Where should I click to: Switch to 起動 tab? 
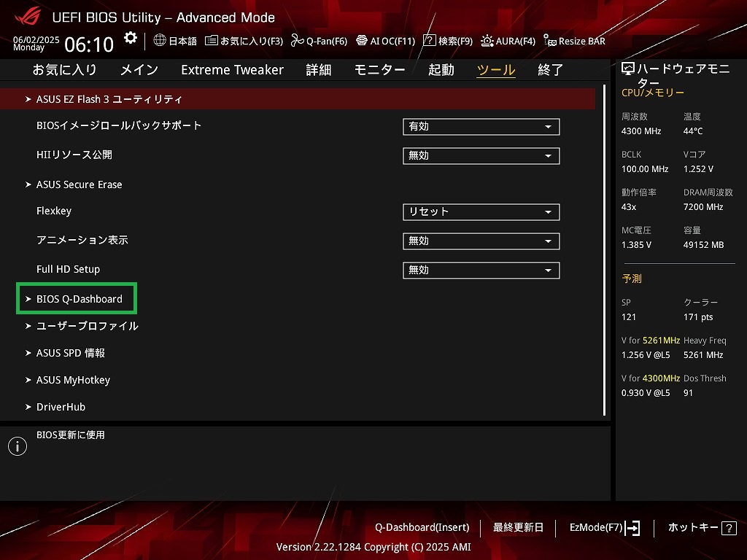[441, 70]
